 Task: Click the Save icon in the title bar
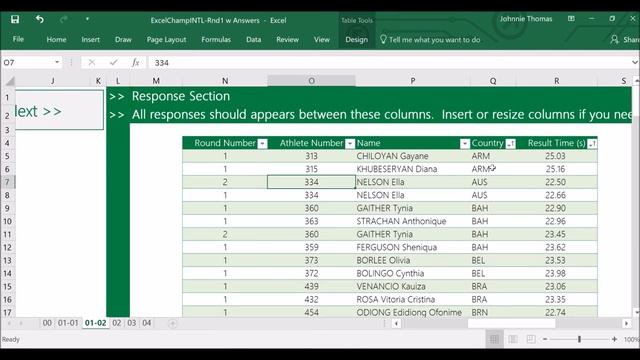(x=15, y=19)
